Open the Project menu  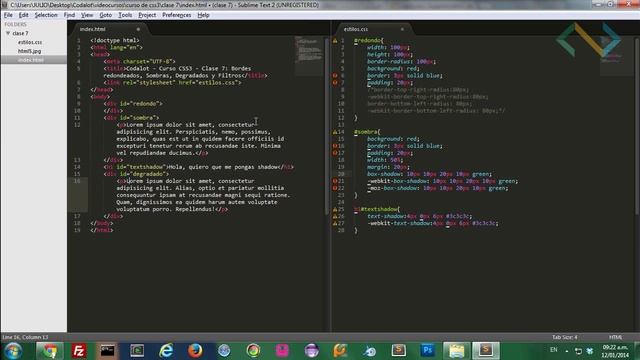147,15
